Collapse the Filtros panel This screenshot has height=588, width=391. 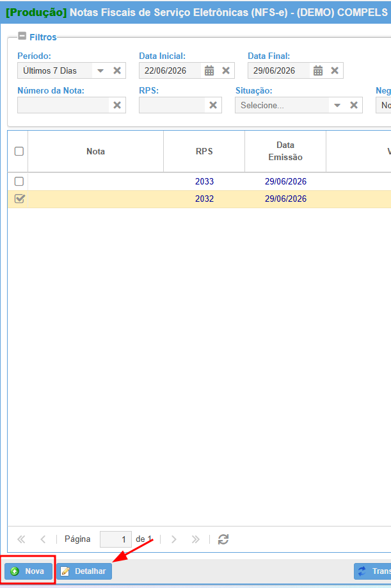point(22,36)
